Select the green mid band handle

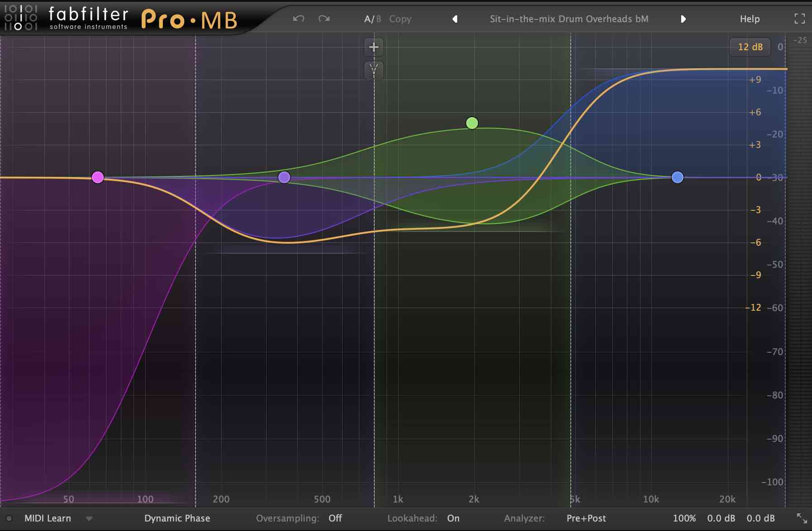(x=472, y=123)
